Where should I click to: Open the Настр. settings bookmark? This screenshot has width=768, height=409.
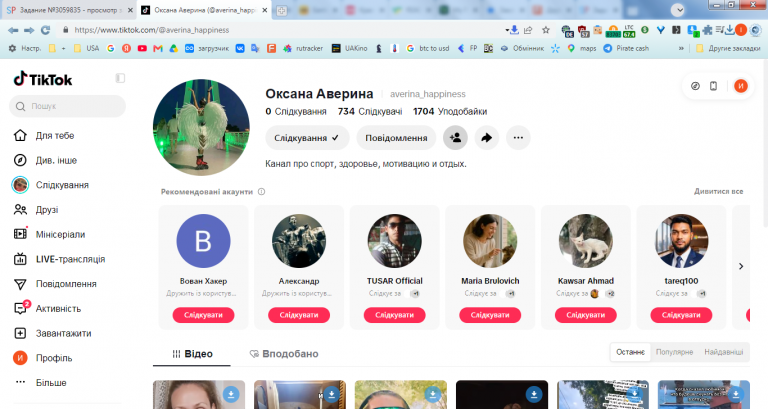[25, 48]
